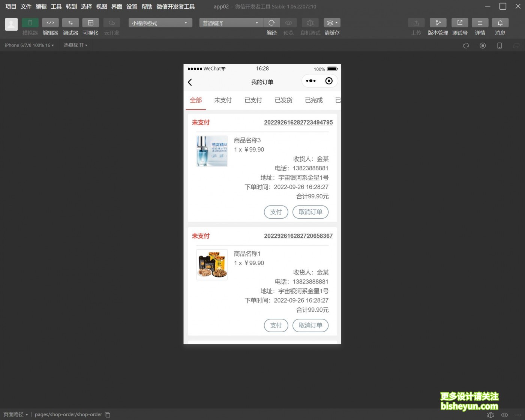525x420 pixels.
Task: Open the mini program capsule more-options dots
Action: (x=311, y=81)
